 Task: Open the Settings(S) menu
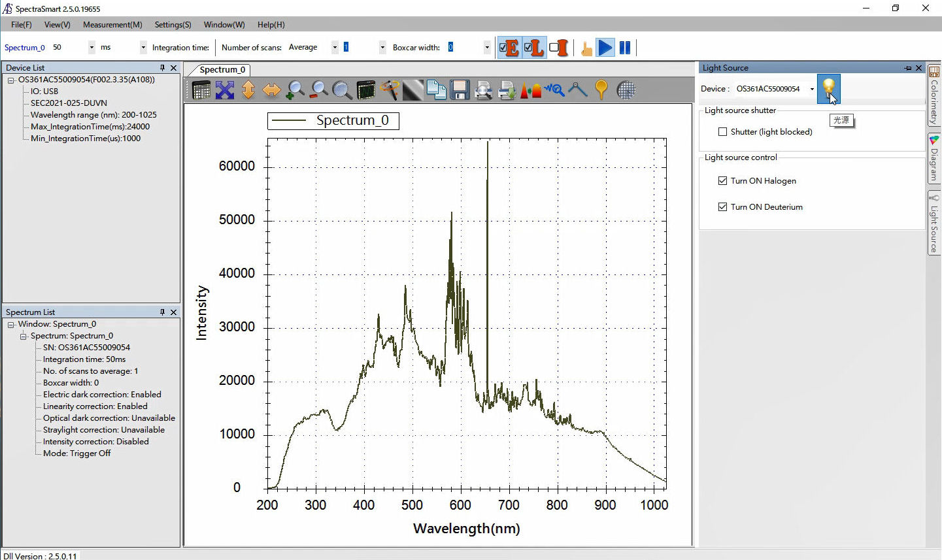click(173, 25)
